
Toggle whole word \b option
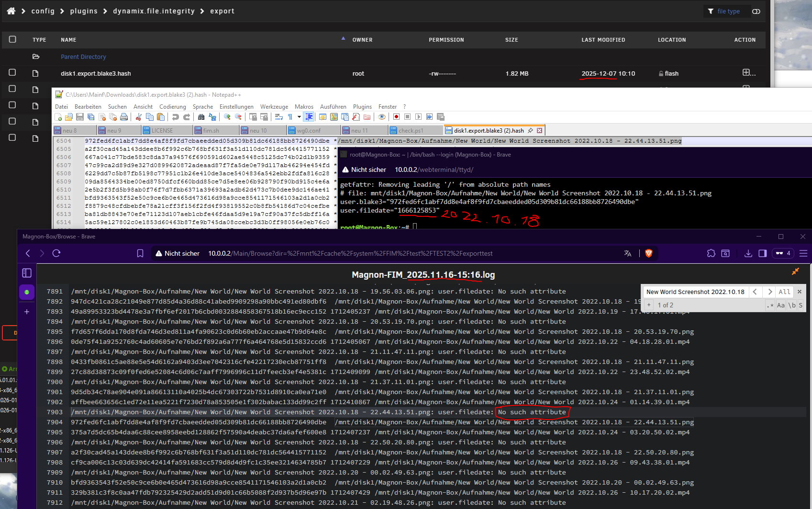[792, 305]
